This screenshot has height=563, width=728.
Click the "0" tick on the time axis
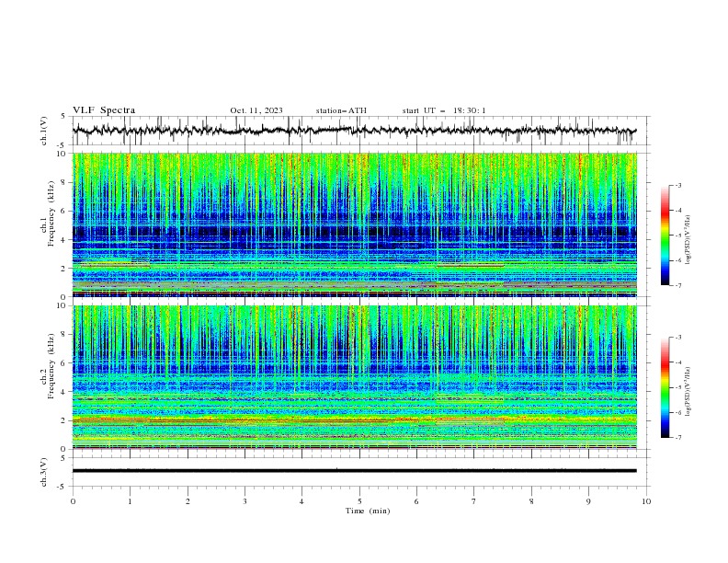73,501
